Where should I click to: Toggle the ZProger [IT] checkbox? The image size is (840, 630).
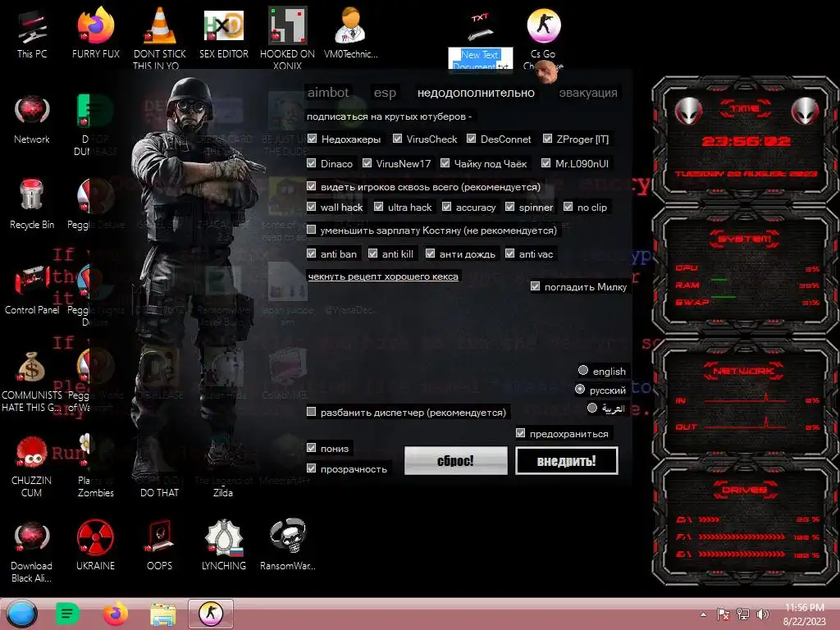pos(547,139)
